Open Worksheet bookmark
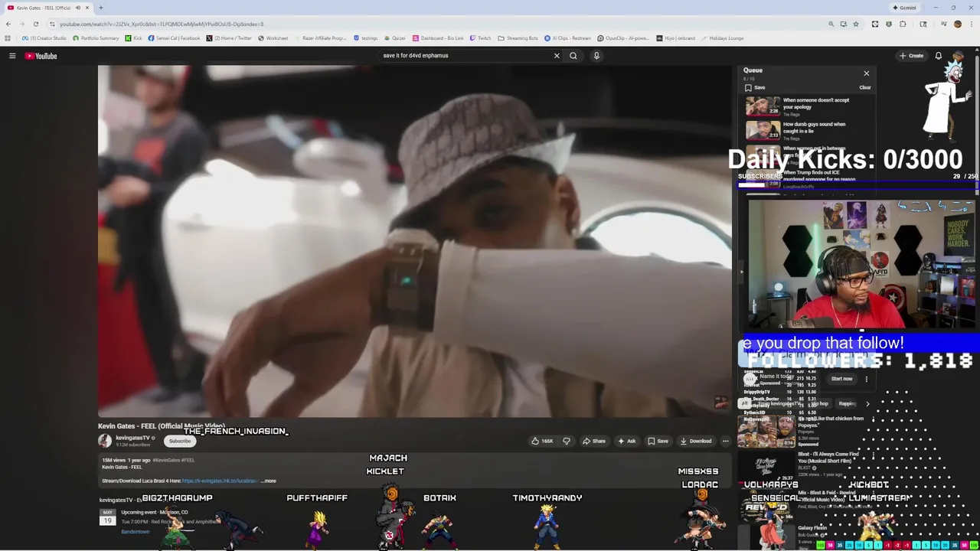Image resolution: width=980 pixels, height=551 pixels. [x=273, y=38]
